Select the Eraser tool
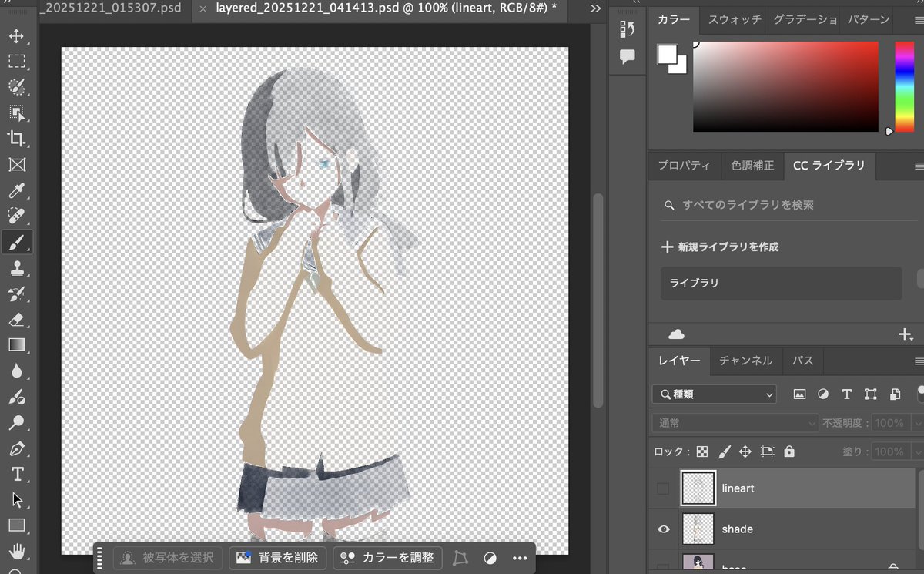The height and width of the screenshot is (574, 924). [16, 319]
